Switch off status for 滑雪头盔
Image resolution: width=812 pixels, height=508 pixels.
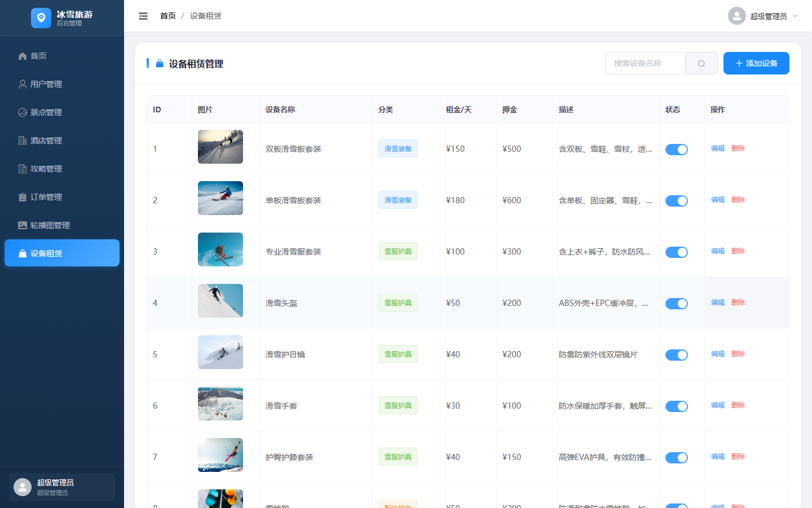pos(677,304)
